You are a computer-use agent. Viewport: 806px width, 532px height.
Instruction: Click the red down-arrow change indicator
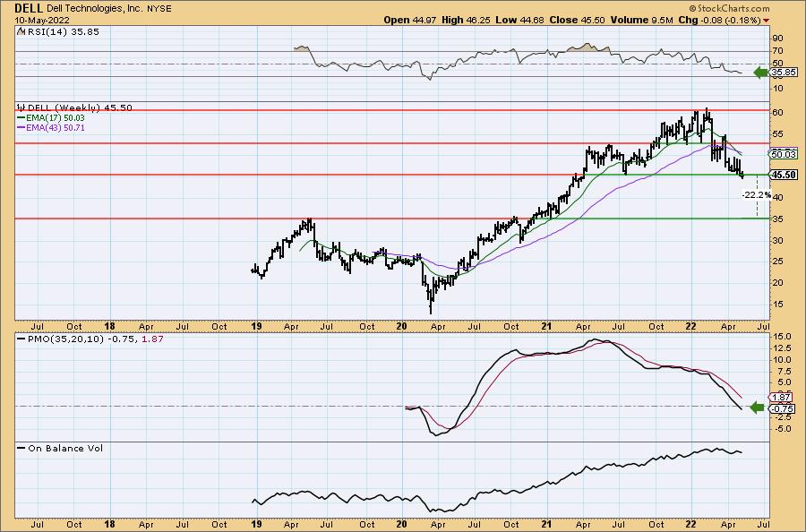pos(767,21)
